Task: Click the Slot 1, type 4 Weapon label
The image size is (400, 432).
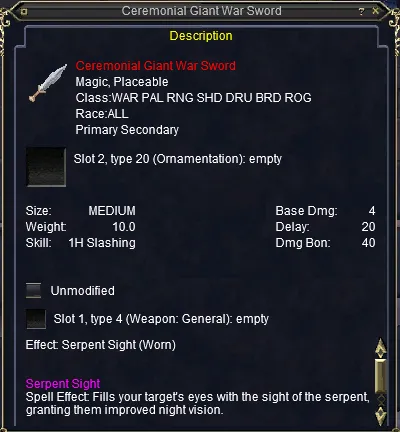Action: [x=161, y=319]
